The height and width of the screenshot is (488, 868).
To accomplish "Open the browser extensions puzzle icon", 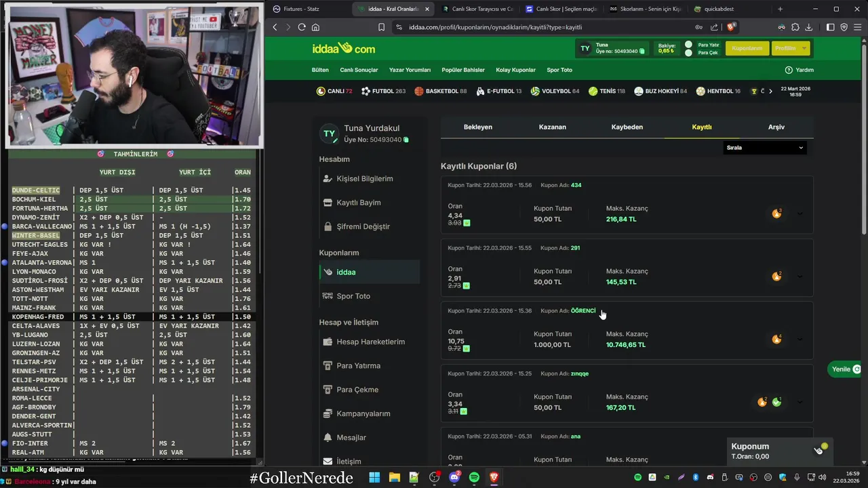I will 795,27.
